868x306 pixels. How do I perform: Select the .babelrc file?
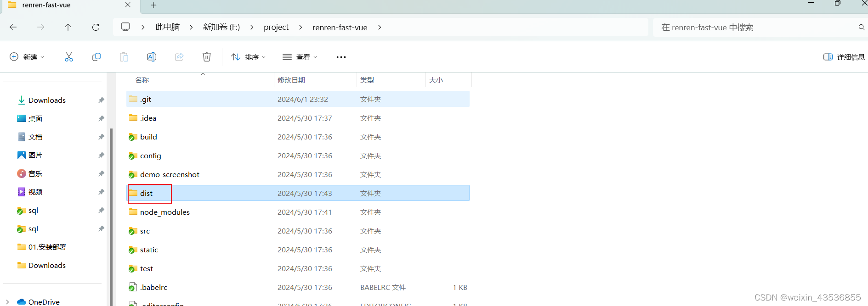click(x=298, y=287)
